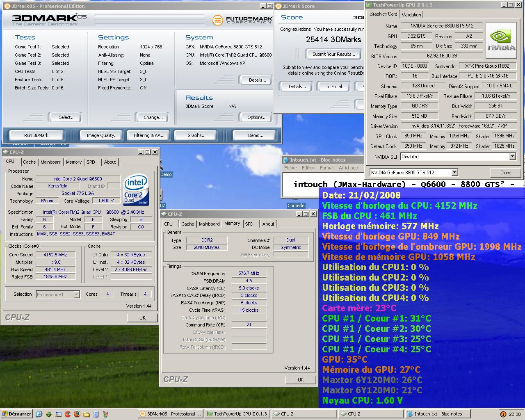Click the CAS# Latency value 5.0 clocks
Image resolution: width=525 pixels, height=420 pixels.
coord(249,288)
